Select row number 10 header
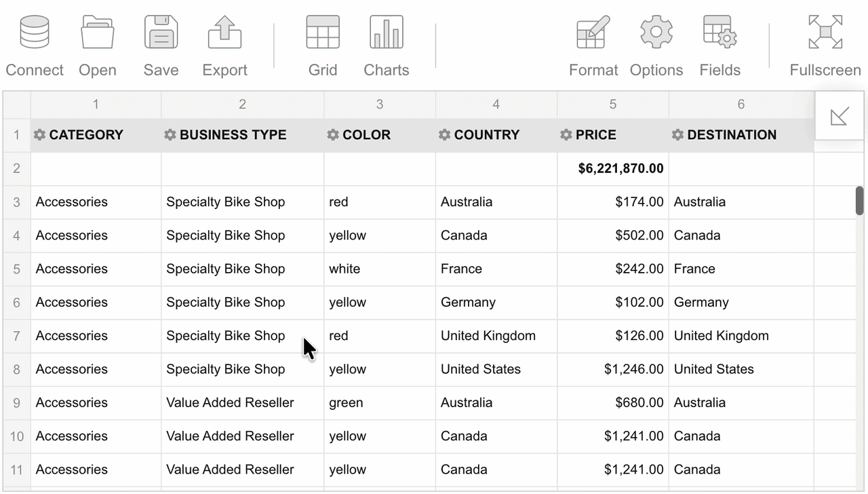Image resolution: width=868 pixels, height=494 pixels. 17,436
